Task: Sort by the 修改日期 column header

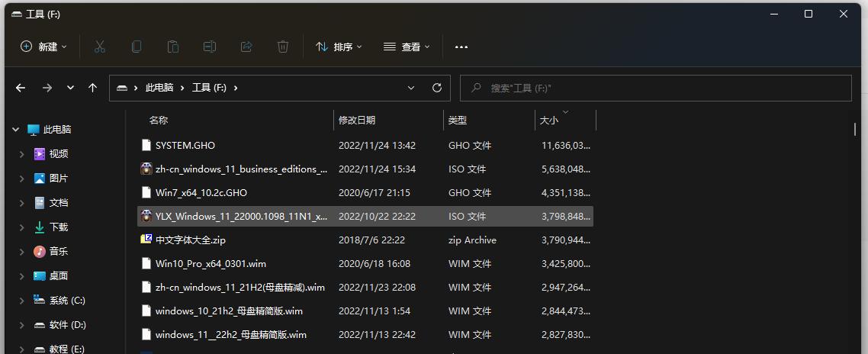Action: [357, 120]
